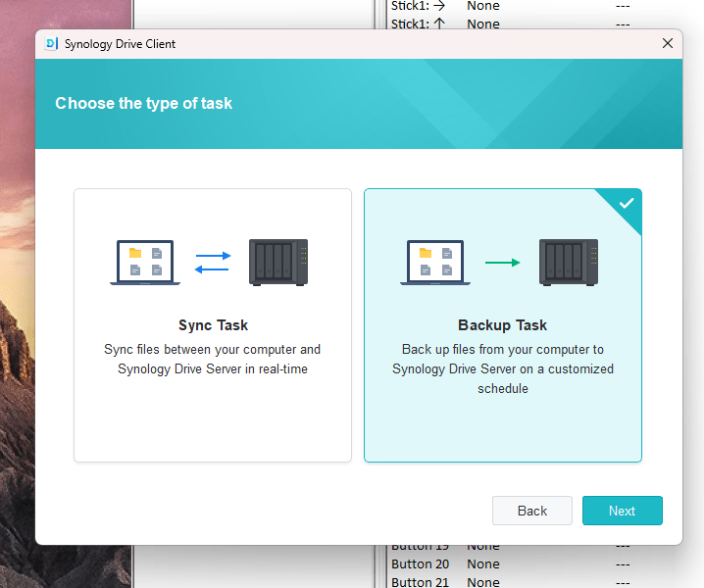
Task: Click "None" value beside Button 21
Action: tap(483, 582)
